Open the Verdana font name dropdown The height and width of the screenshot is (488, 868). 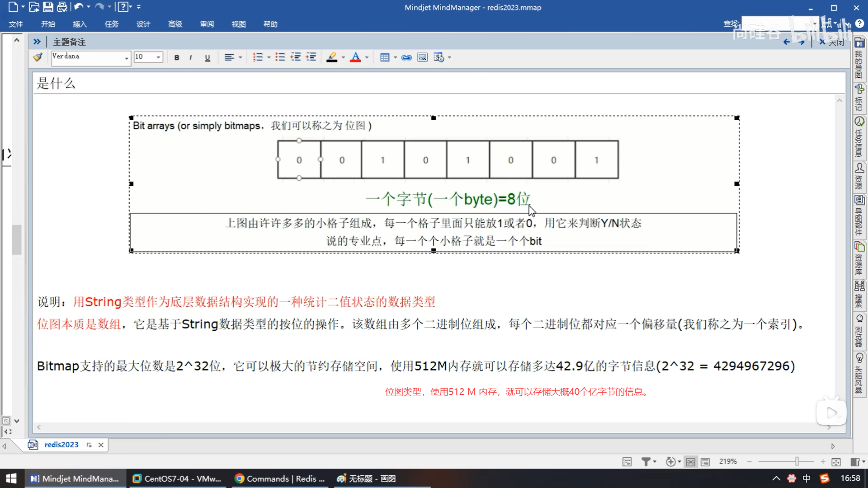[x=126, y=58]
